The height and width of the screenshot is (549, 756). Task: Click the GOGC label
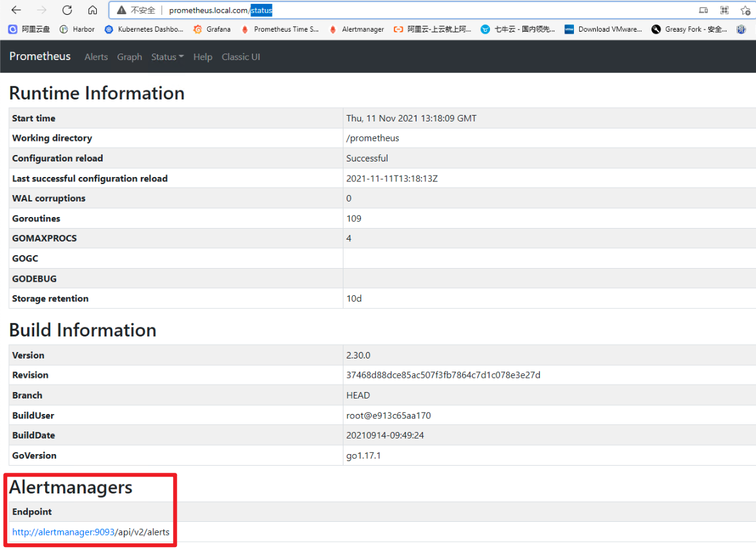pos(25,258)
